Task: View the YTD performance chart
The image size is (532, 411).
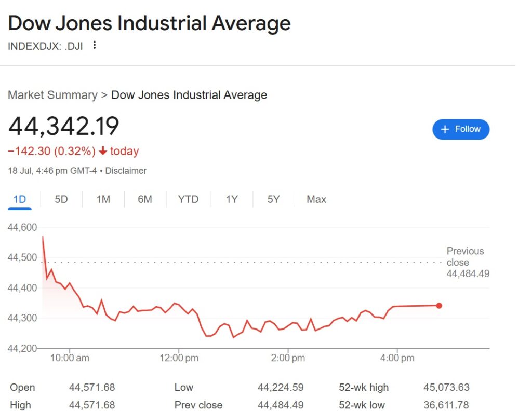Action: (188, 199)
